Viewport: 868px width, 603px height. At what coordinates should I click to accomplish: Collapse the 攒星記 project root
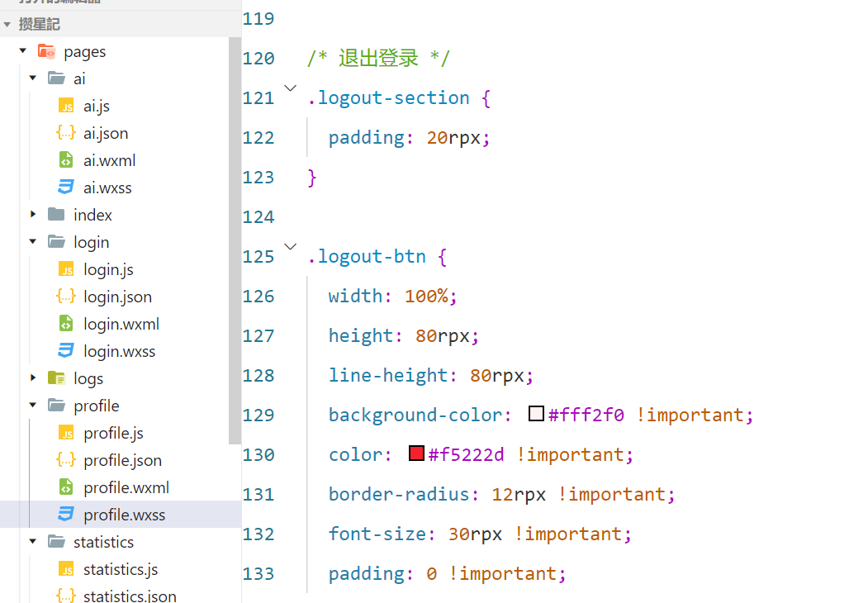[7, 24]
